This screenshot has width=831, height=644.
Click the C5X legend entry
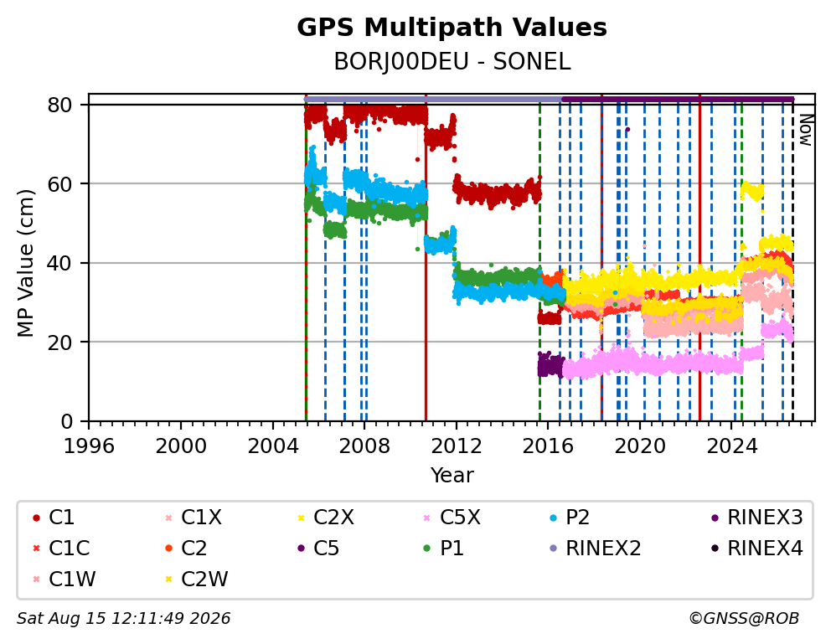[452, 518]
